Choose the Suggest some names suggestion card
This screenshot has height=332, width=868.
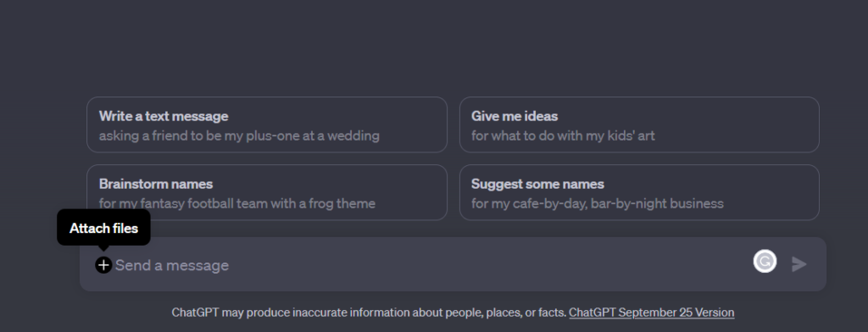(639, 192)
